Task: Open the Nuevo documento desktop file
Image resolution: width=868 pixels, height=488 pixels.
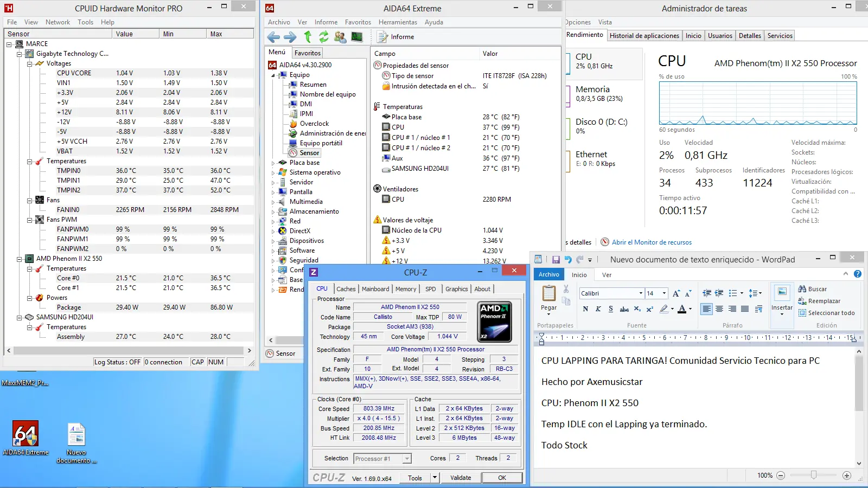Action: 76,444
